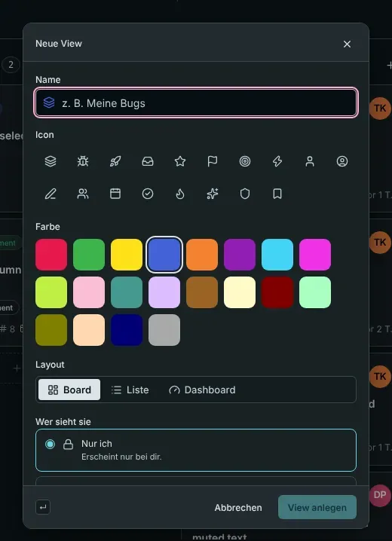This screenshot has height=541, width=392.
Task: Pick the inbox tray icon
Action: 148,161
